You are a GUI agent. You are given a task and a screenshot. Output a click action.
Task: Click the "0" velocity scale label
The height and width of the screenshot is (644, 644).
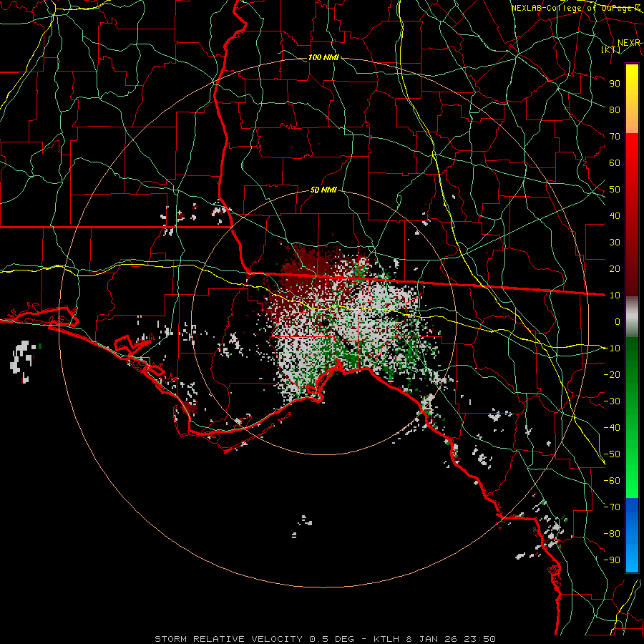coord(618,321)
